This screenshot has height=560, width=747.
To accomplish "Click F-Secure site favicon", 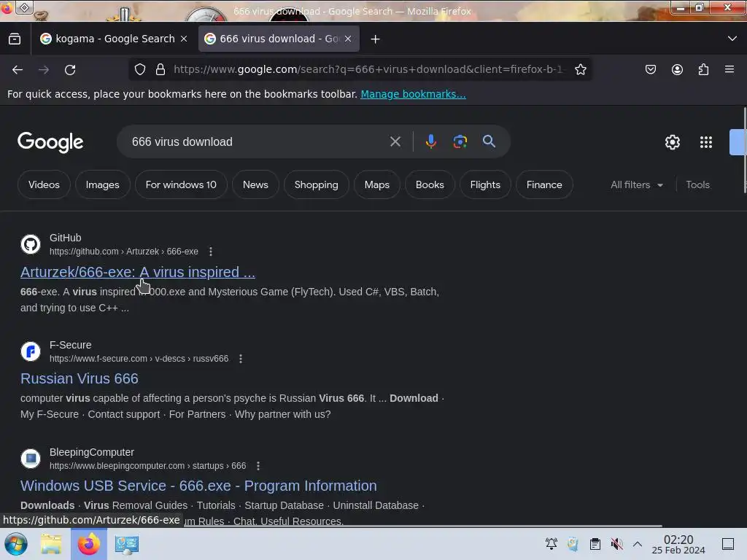I will 31,351.
